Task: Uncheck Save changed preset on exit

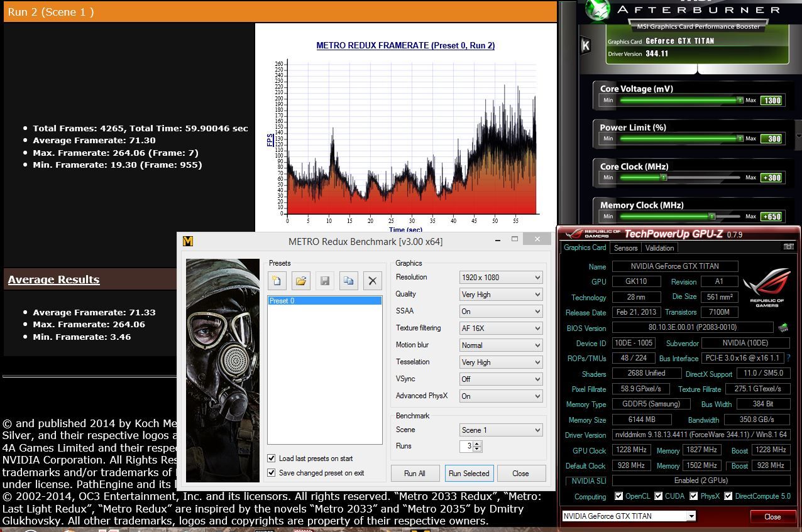Action: pyautogui.click(x=272, y=473)
